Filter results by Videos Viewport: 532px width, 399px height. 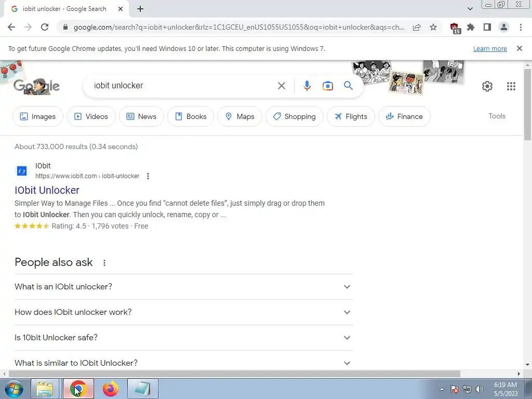pos(91,116)
